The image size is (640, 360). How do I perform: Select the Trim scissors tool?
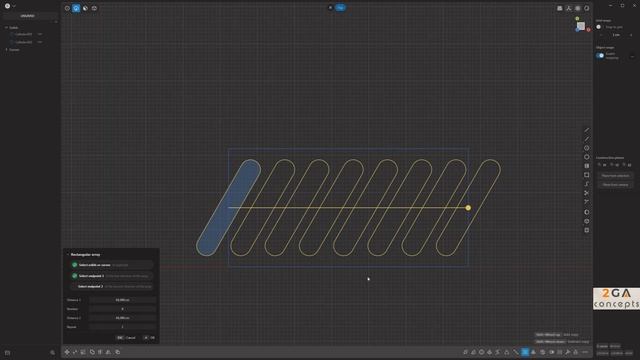coord(587,193)
